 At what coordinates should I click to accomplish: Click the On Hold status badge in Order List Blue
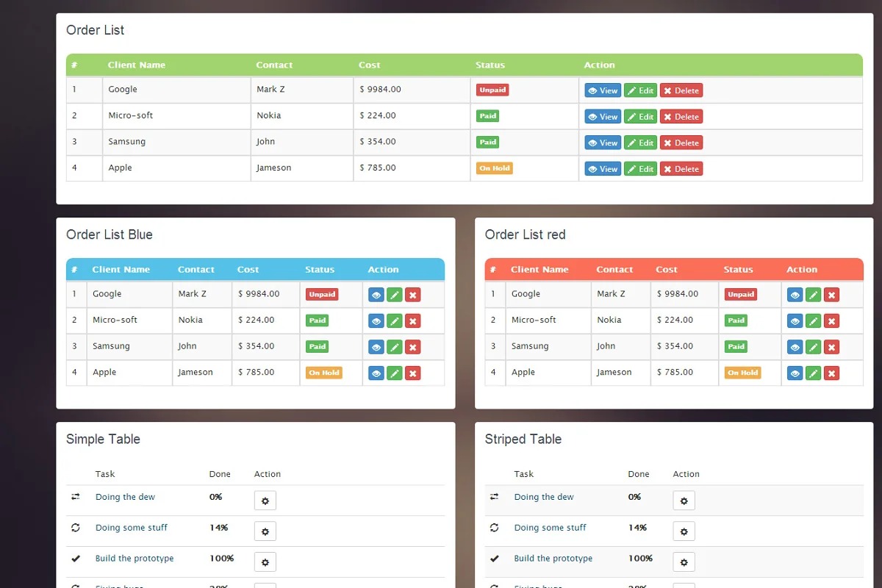324,373
